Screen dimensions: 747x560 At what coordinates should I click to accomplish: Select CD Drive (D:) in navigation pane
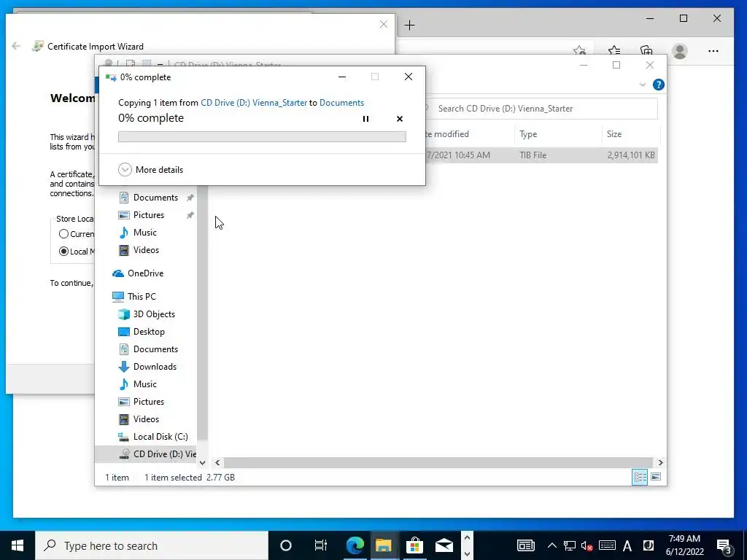pos(145,454)
